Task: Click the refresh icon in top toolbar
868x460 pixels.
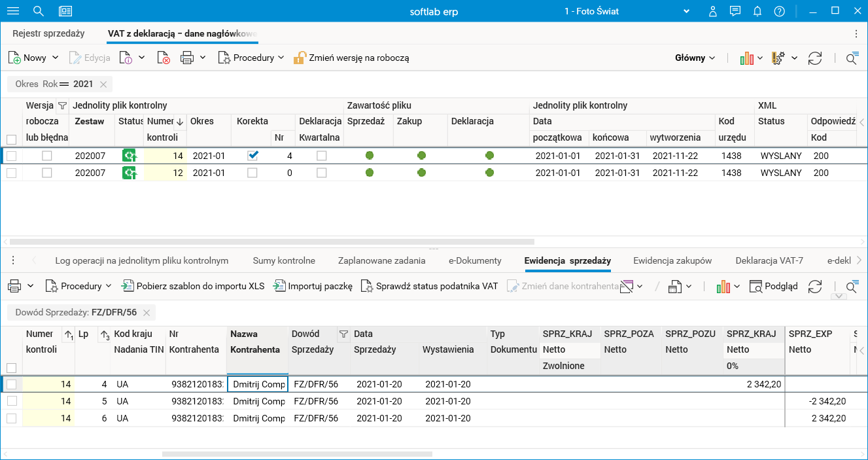Action: coord(814,58)
